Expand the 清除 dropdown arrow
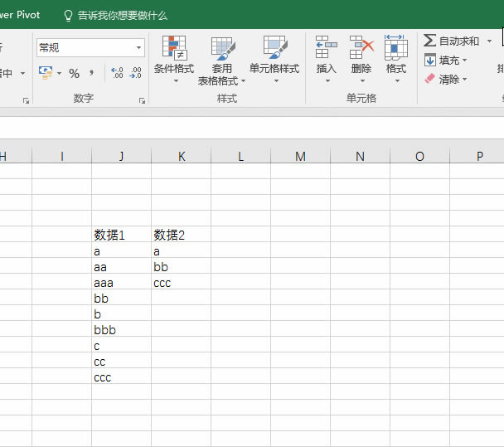 point(464,79)
